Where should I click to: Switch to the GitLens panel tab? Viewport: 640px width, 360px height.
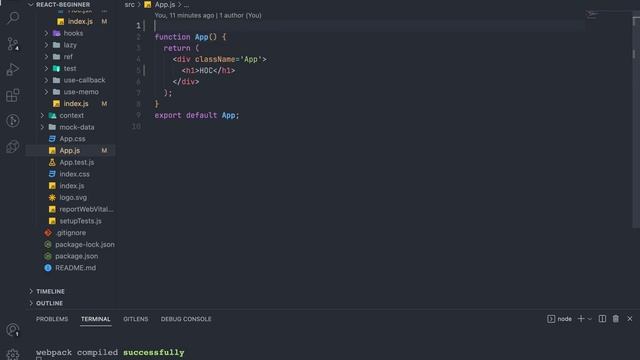click(x=136, y=319)
